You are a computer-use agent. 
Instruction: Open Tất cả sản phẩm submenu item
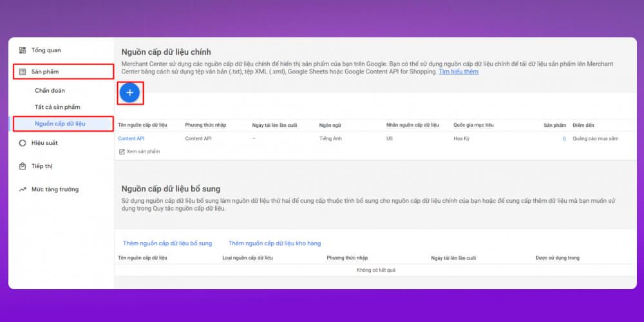point(57,107)
